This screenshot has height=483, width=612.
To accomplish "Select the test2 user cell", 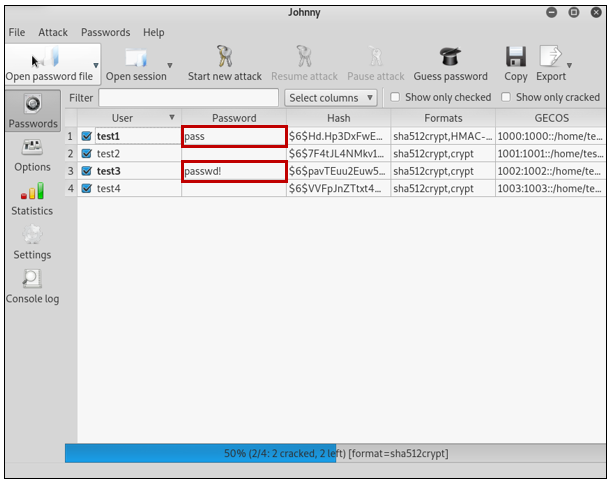I will [x=130, y=153].
